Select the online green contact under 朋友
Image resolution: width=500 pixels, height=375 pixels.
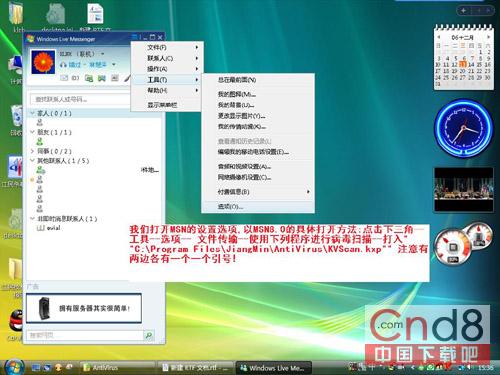[40, 141]
